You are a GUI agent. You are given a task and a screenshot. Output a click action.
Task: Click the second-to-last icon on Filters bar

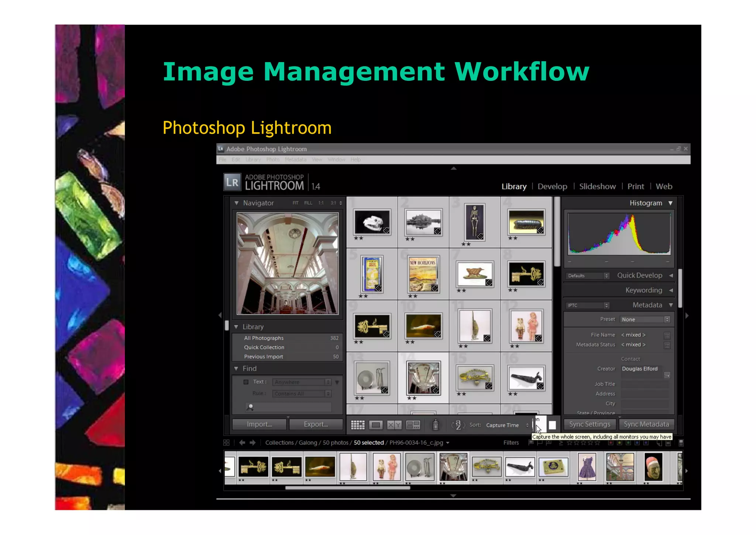coord(668,443)
